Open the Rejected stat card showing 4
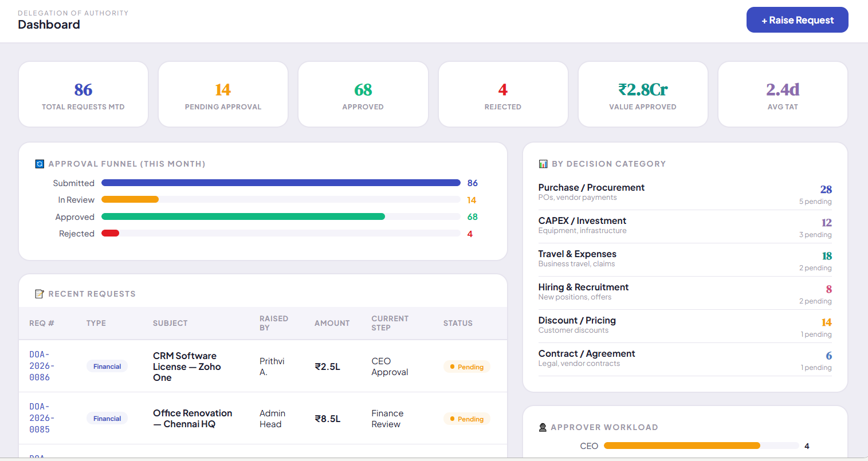 point(503,94)
